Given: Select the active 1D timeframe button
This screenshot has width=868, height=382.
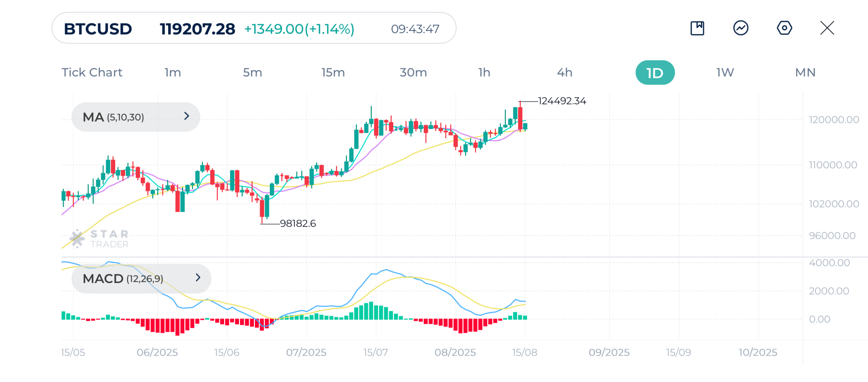Looking at the screenshot, I should pyautogui.click(x=655, y=73).
